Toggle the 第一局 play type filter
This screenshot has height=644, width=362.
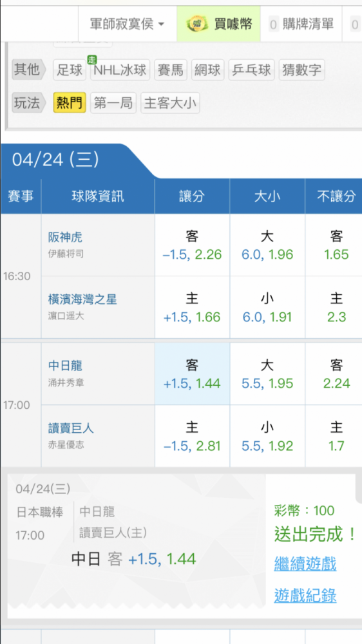coord(113,102)
